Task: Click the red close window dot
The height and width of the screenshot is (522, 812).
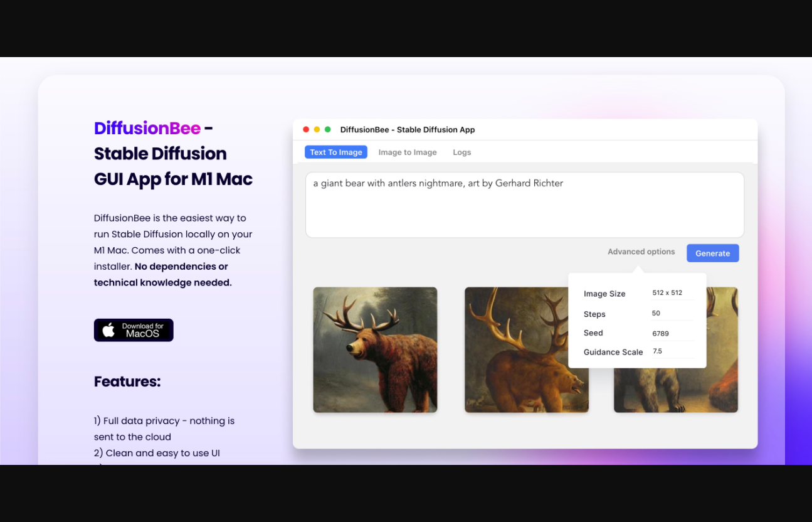Action: pyautogui.click(x=306, y=130)
